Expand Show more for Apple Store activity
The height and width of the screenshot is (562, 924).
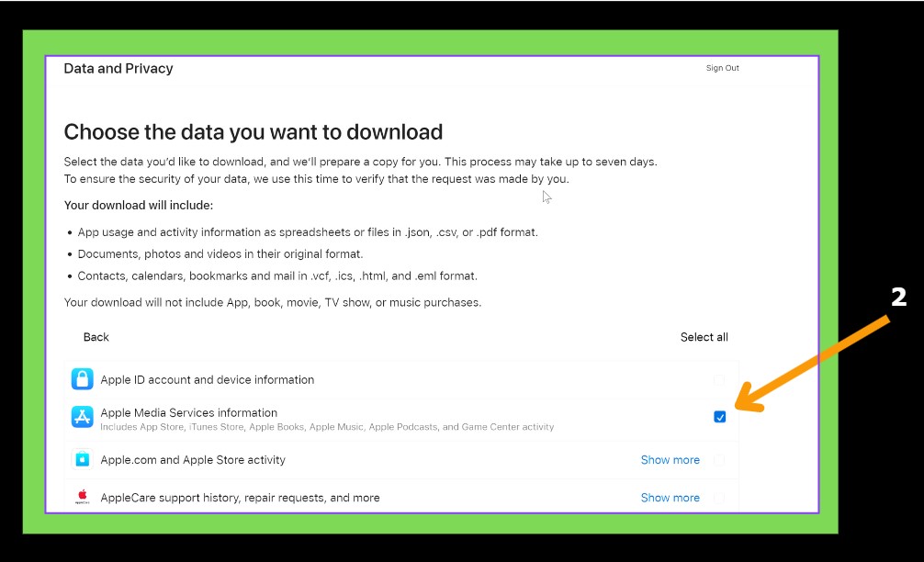coord(670,460)
